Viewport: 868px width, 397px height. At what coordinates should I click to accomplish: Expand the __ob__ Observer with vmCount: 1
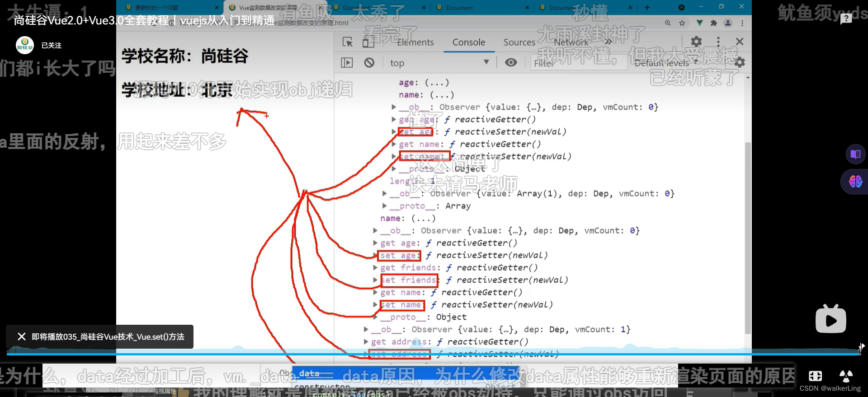[x=366, y=330]
